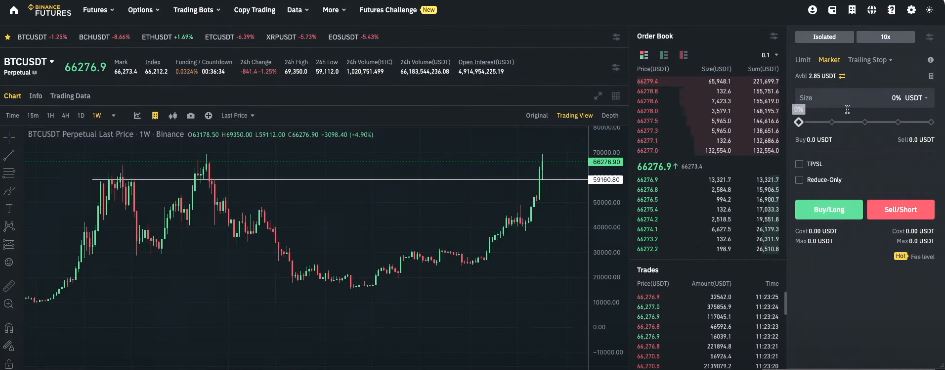Click the favorites star icon

click(x=8, y=37)
